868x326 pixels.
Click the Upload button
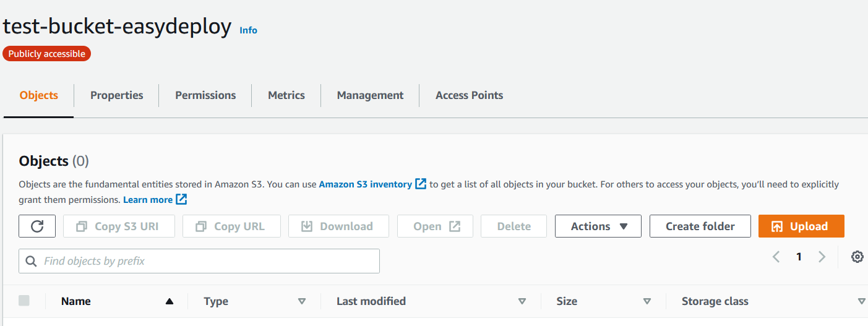pyautogui.click(x=801, y=226)
